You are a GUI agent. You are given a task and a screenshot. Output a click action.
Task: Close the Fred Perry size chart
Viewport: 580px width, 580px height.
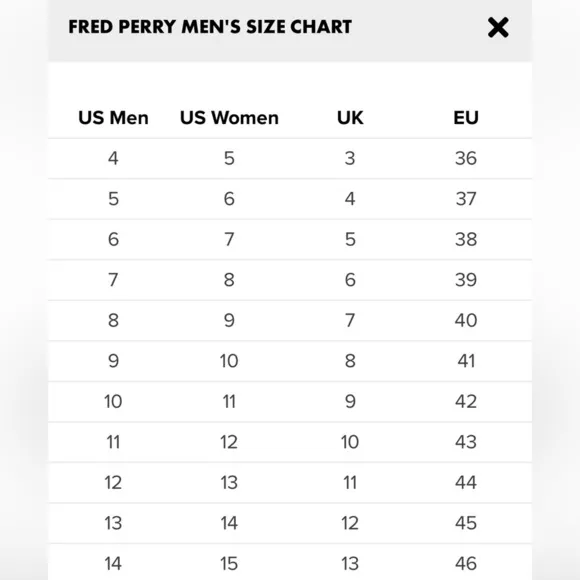coord(498,27)
